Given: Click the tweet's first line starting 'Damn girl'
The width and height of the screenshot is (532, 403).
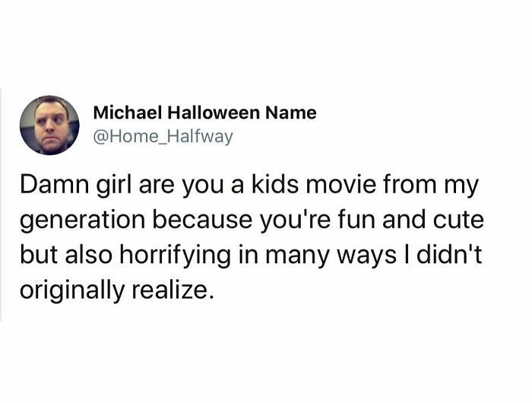Looking at the screenshot, I should [249, 186].
